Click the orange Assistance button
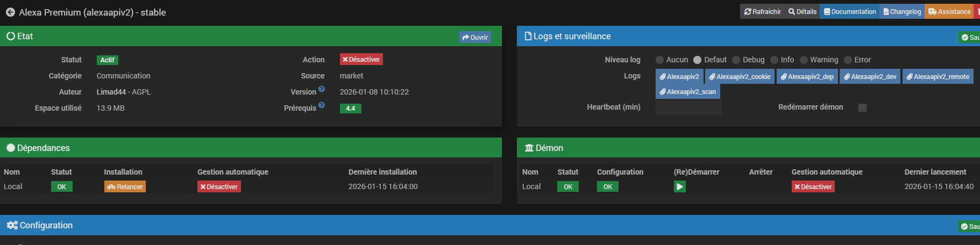 click(950, 11)
